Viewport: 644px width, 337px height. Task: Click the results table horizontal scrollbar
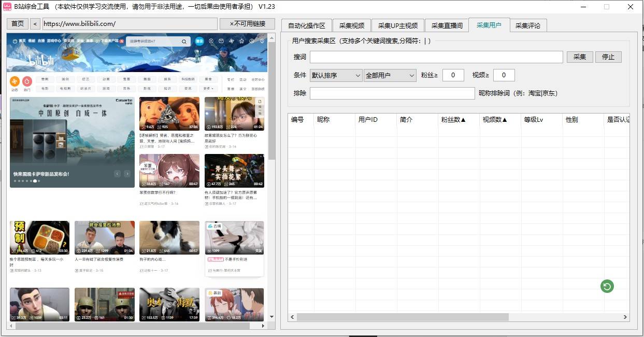coord(403,317)
